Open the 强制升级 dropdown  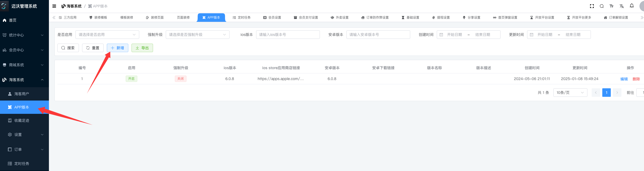[197, 35]
